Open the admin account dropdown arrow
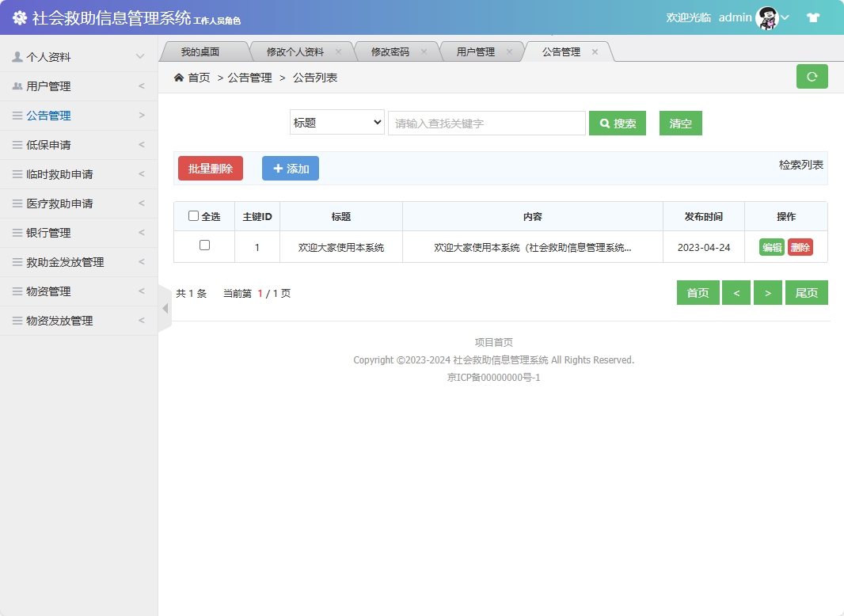 (x=785, y=17)
